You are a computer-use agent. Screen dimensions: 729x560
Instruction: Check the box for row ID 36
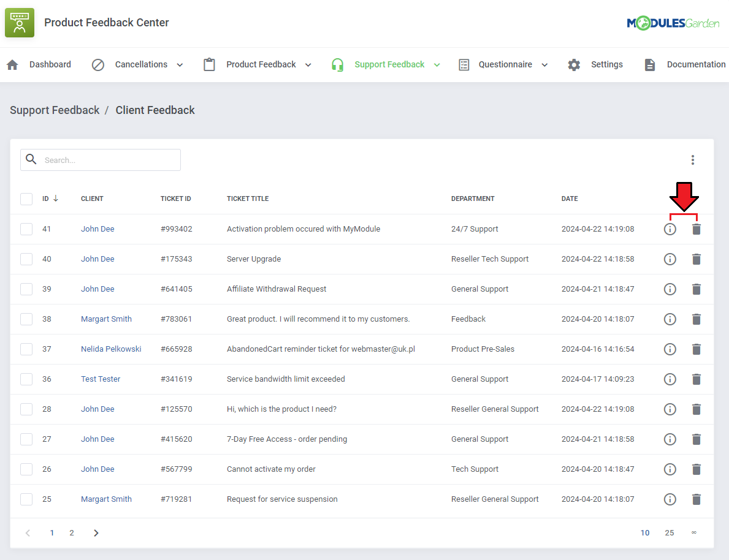(26, 379)
